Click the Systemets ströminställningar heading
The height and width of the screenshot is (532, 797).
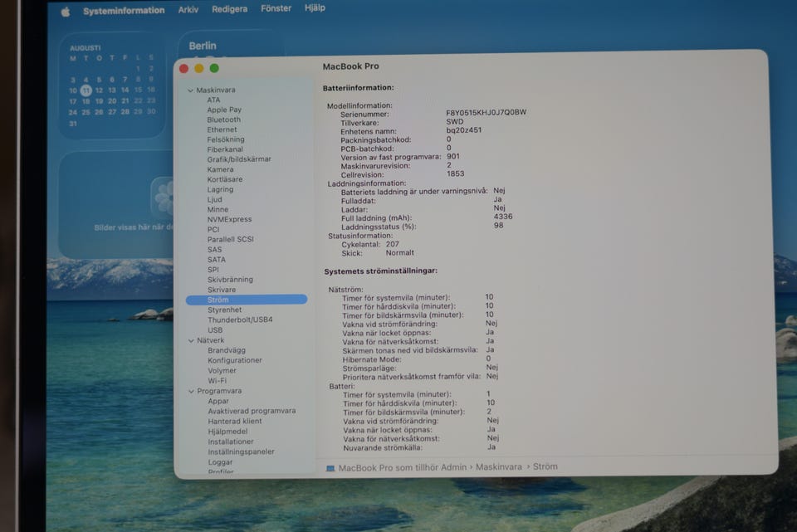pos(381,271)
